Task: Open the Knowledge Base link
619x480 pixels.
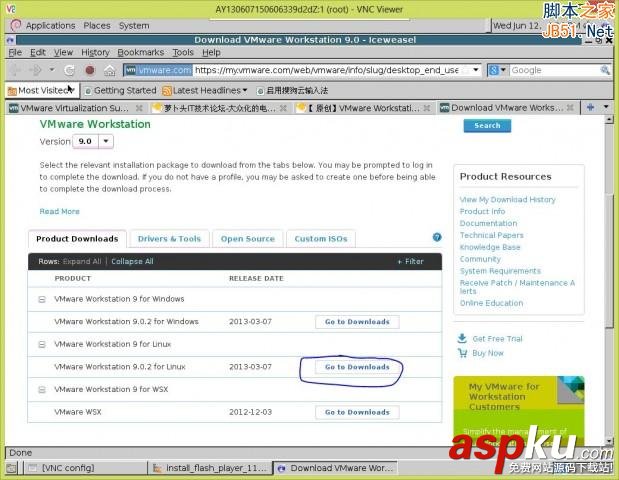Action: click(x=490, y=247)
